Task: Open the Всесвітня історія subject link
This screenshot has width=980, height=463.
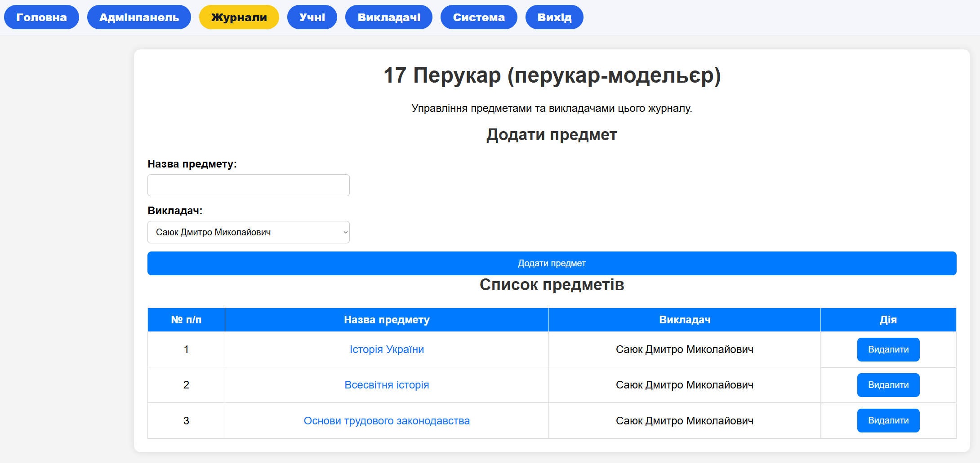Action: point(387,385)
